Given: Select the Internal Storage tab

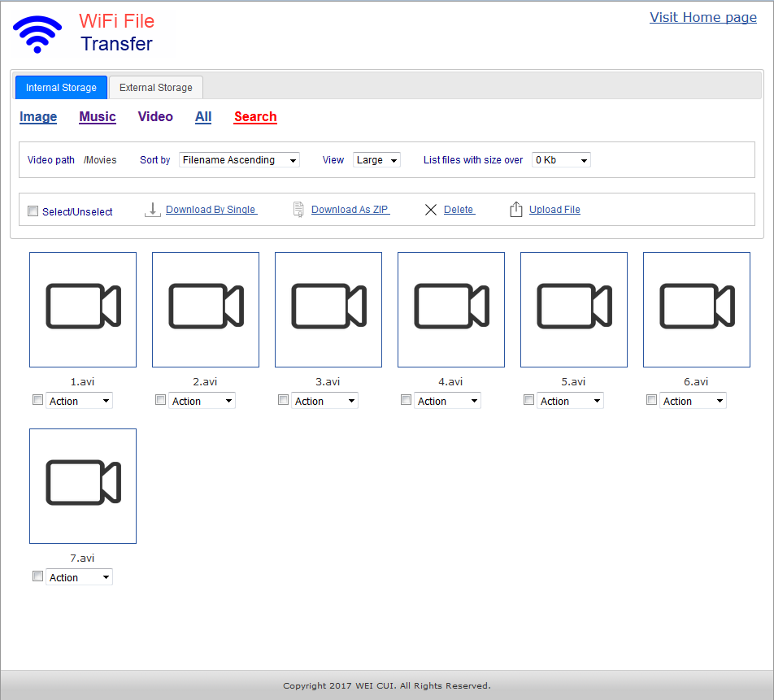Looking at the screenshot, I should (x=61, y=88).
